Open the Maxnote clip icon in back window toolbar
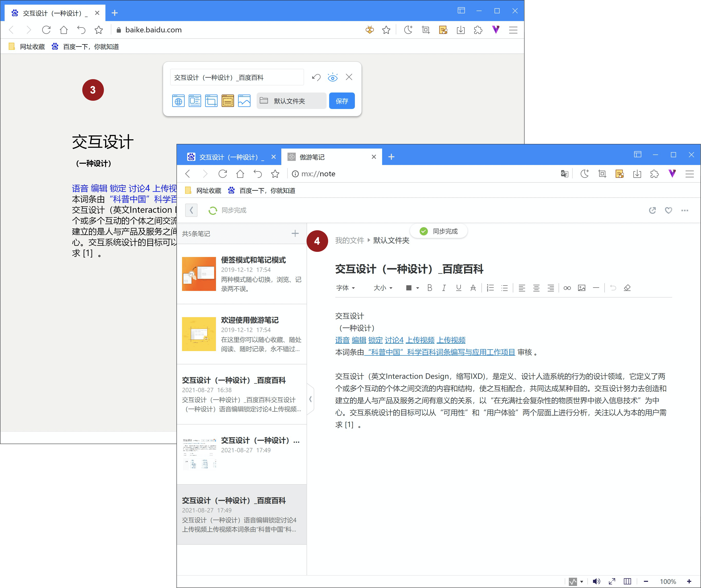The width and height of the screenshot is (701, 588). click(443, 30)
